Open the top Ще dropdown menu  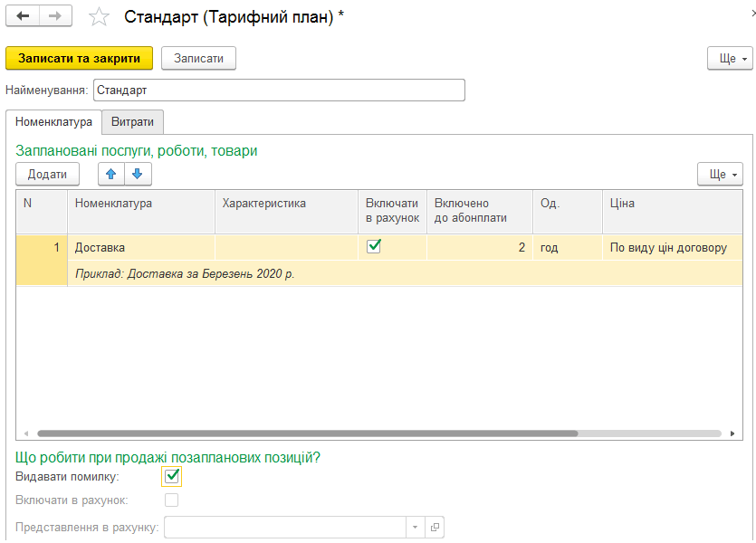[730, 58]
